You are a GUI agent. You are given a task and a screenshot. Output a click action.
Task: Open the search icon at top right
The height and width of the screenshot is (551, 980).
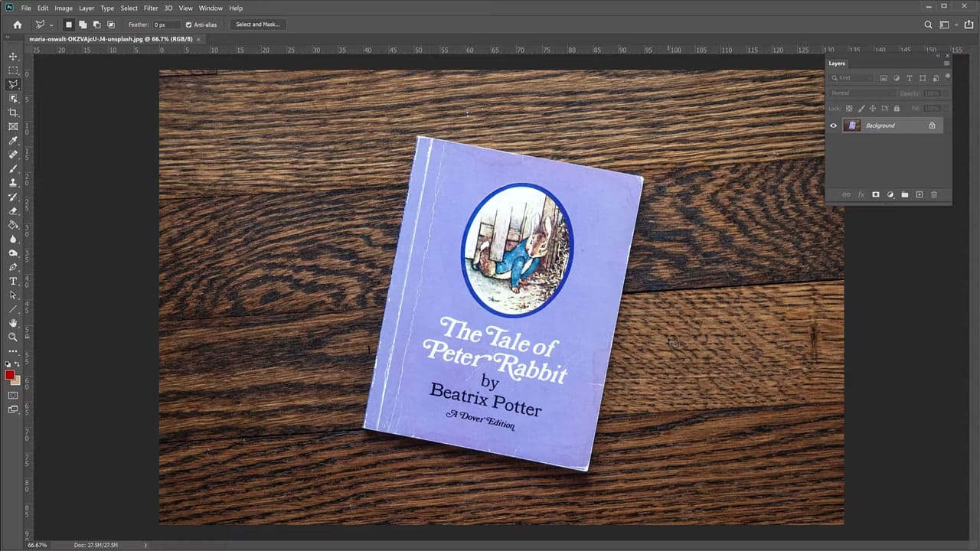click(x=928, y=24)
